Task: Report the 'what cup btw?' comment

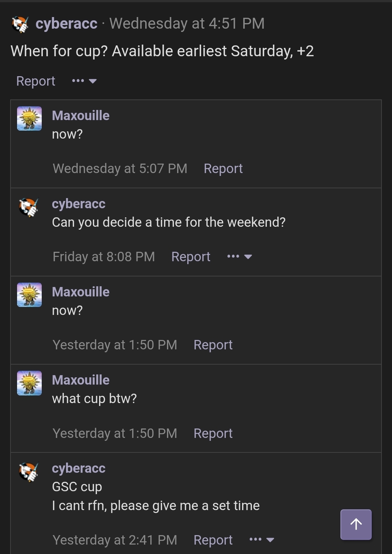Action: point(213,434)
